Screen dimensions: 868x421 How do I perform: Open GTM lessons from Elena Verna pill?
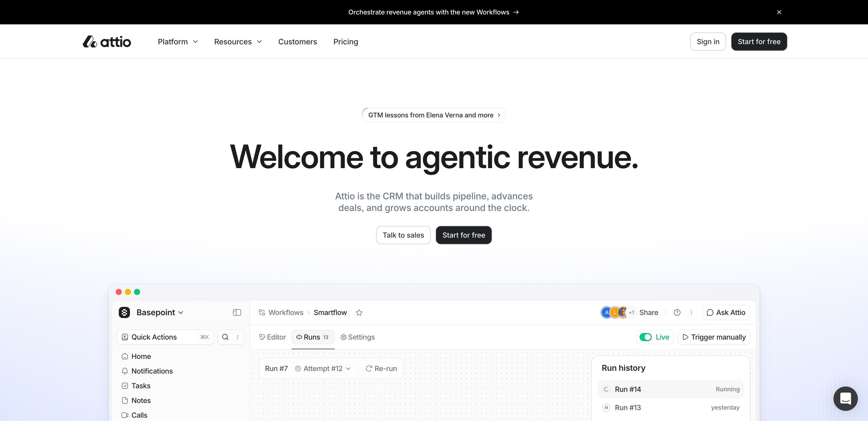click(x=434, y=115)
